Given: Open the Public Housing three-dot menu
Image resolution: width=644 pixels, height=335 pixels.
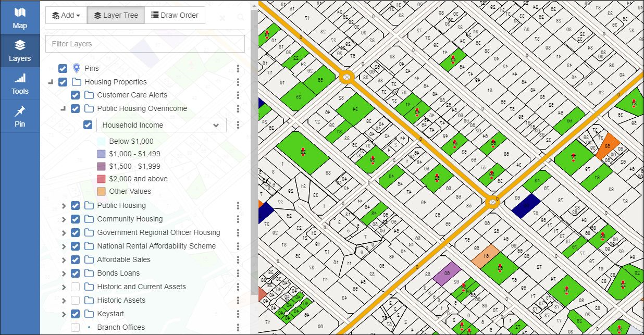Looking at the screenshot, I should [x=238, y=205].
